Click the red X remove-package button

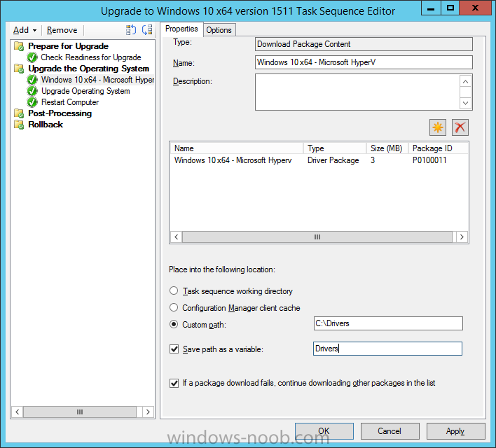(x=460, y=127)
